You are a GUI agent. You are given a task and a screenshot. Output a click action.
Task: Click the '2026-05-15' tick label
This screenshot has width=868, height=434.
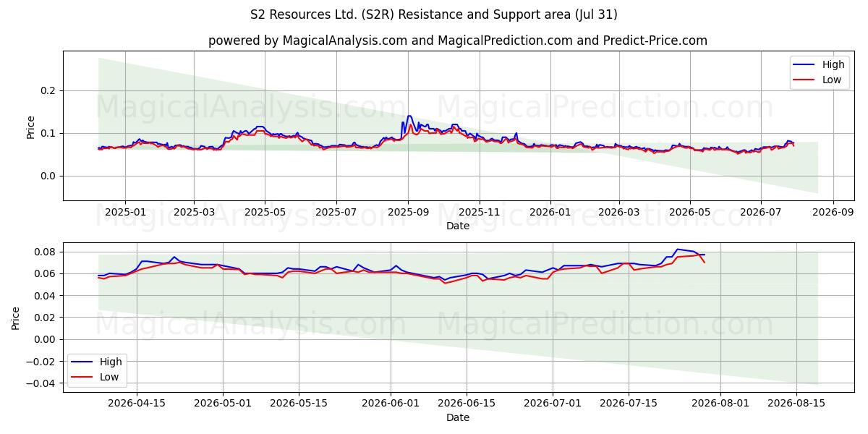(297, 404)
